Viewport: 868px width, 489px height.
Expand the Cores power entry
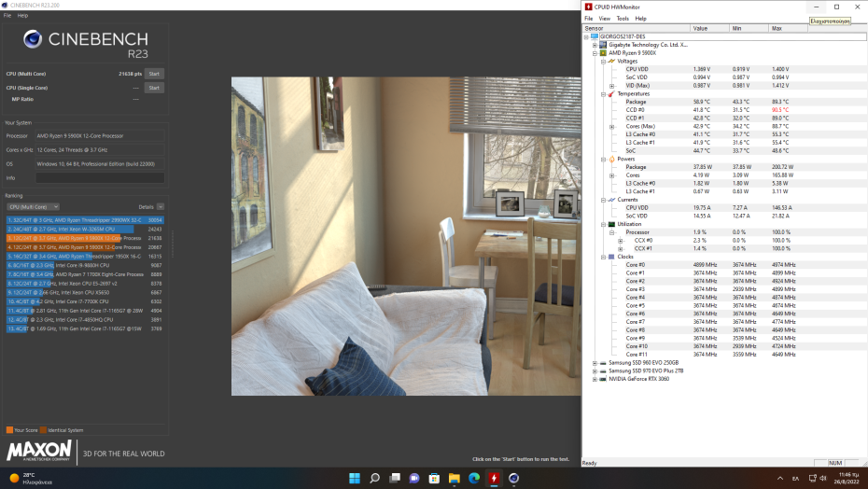tap(611, 175)
